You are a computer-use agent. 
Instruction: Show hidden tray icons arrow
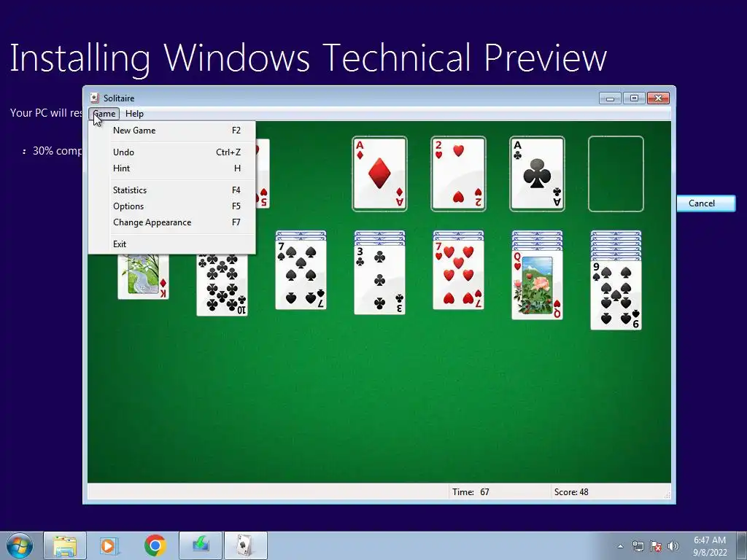click(620, 546)
